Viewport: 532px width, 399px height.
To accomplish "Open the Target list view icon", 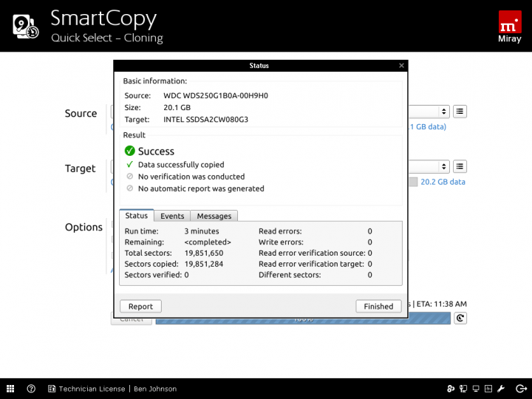I will pyautogui.click(x=460, y=166).
